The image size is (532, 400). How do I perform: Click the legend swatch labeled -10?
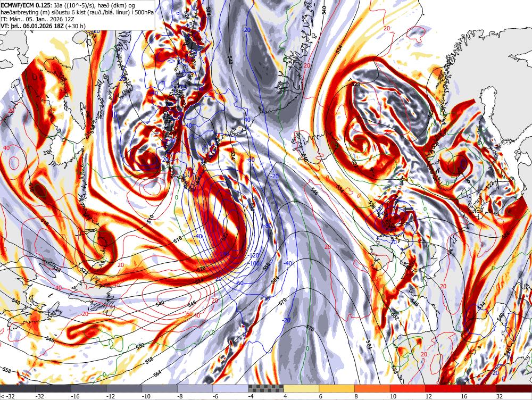(x=160, y=388)
